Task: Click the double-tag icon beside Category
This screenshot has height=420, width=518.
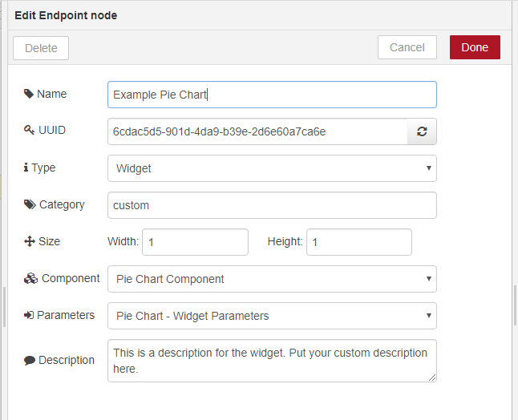Action: coord(30,204)
